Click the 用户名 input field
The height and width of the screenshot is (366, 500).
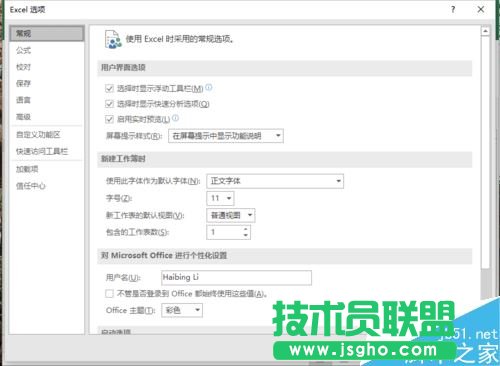(236, 278)
